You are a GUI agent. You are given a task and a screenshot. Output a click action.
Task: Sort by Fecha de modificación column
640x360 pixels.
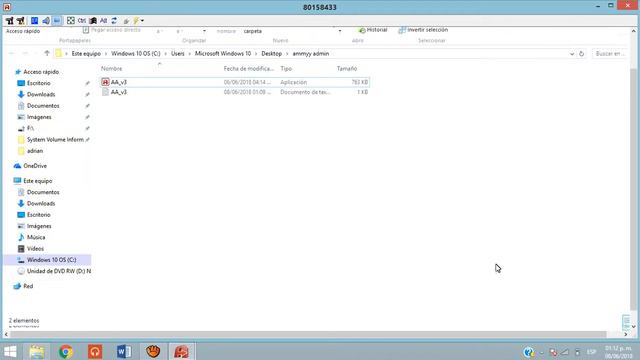pos(249,69)
